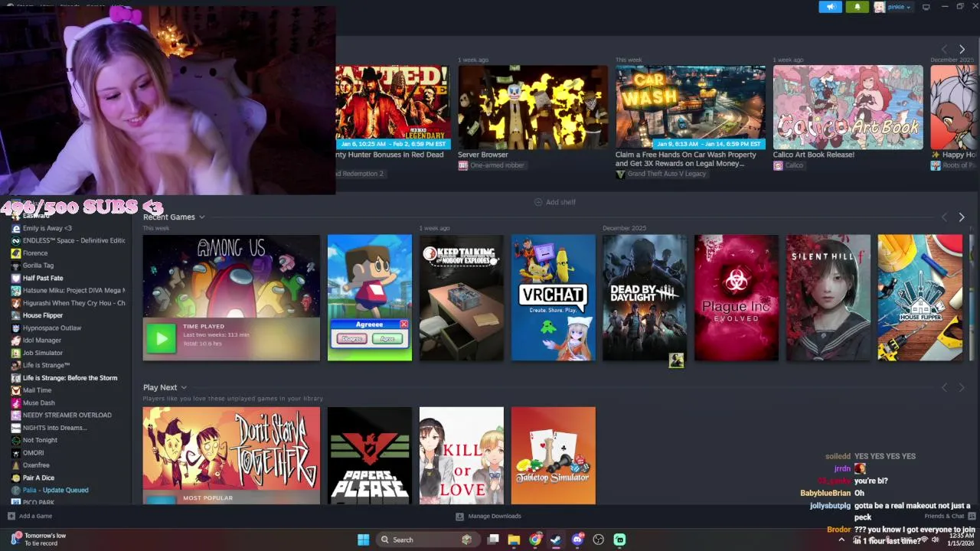This screenshot has height=551, width=980.
Task: Show next Recent Games arrow
Action: [962, 217]
